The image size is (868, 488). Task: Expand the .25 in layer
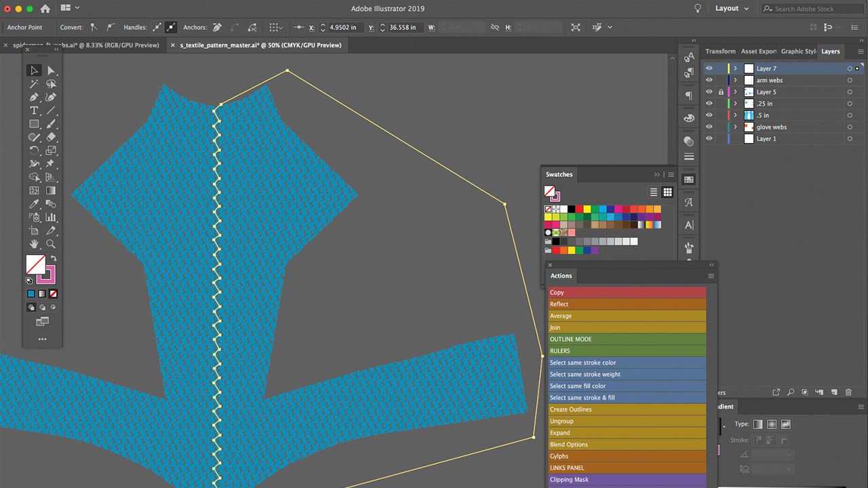pyautogui.click(x=736, y=104)
